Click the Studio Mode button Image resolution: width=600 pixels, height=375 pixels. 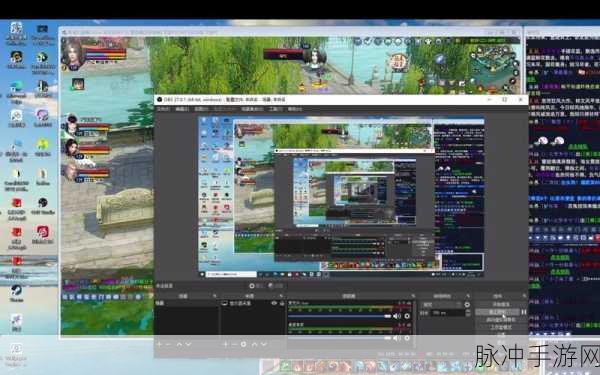point(501,327)
